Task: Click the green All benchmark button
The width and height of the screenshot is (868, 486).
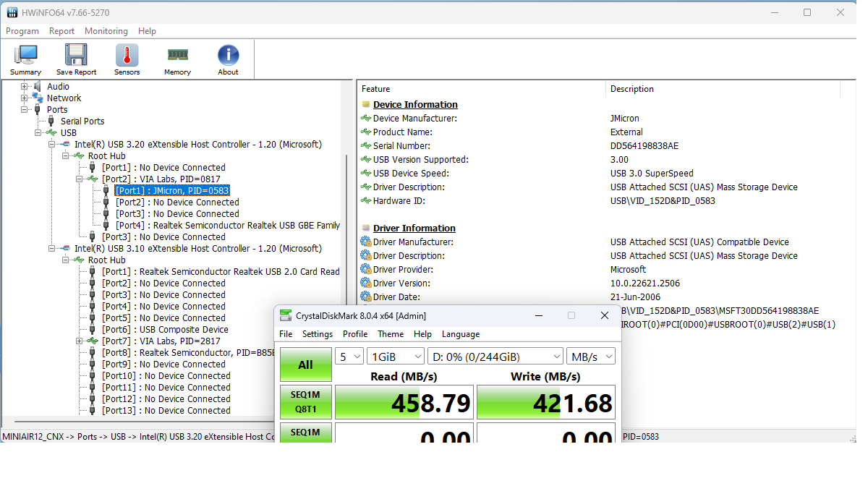Action: [306, 365]
